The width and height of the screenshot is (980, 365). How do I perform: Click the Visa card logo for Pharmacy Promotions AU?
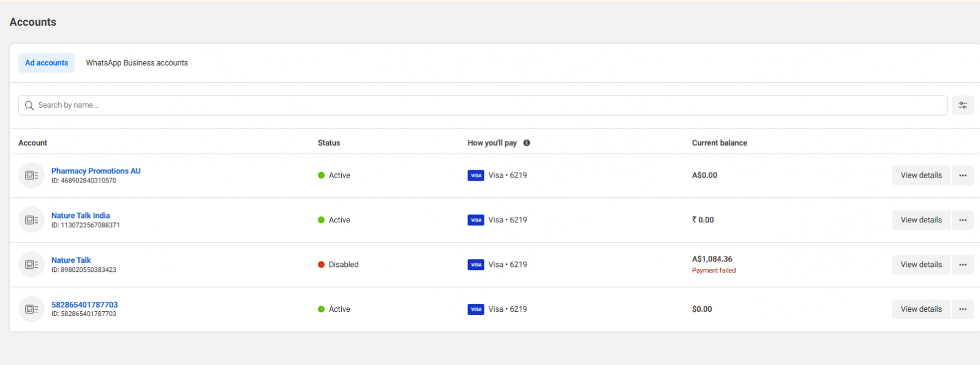[476, 175]
